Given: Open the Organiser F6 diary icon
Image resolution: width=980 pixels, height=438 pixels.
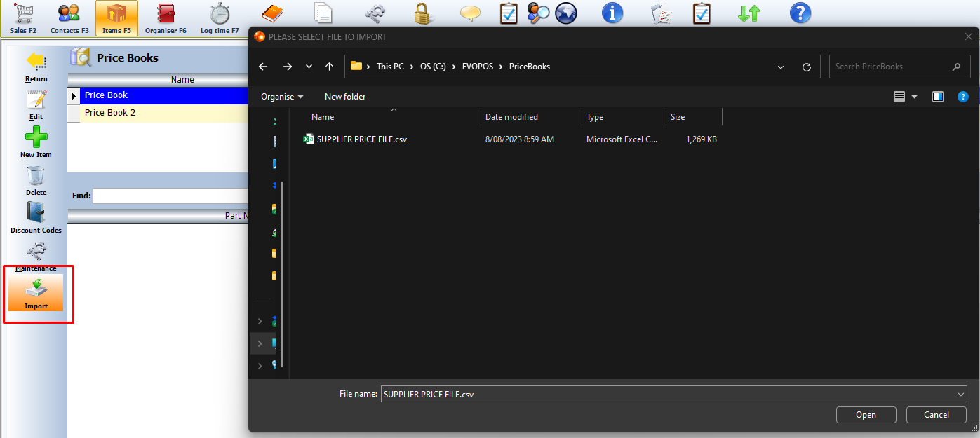Looking at the screenshot, I should click(166, 18).
